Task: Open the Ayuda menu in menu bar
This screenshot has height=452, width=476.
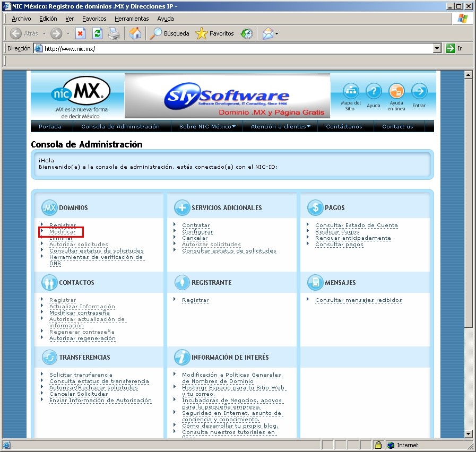Action: pyautogui.click(x=166, y=19)
